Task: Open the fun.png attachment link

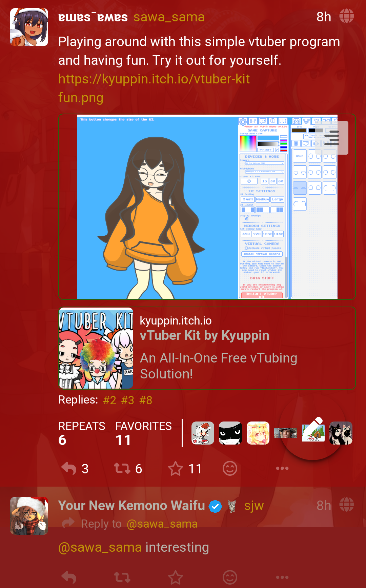Action: (81, 97)
